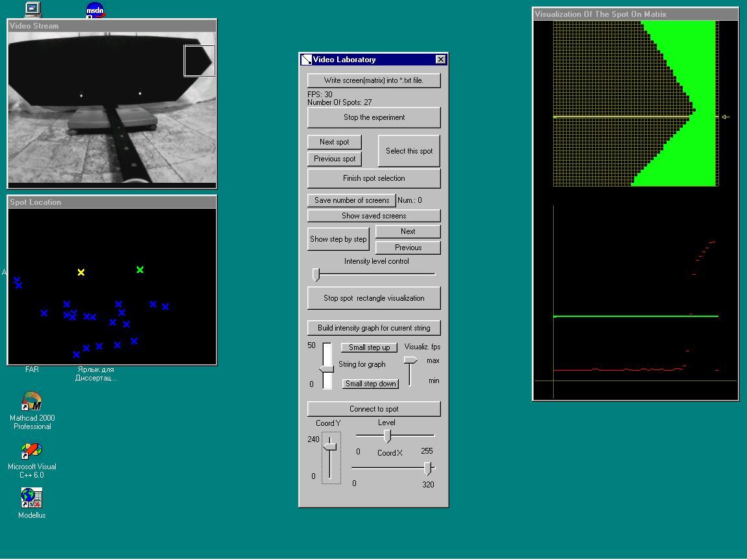Open Mathcad 2000 Professional desktop icon
This screenshot has width=747, height=560.
point(32,402)
